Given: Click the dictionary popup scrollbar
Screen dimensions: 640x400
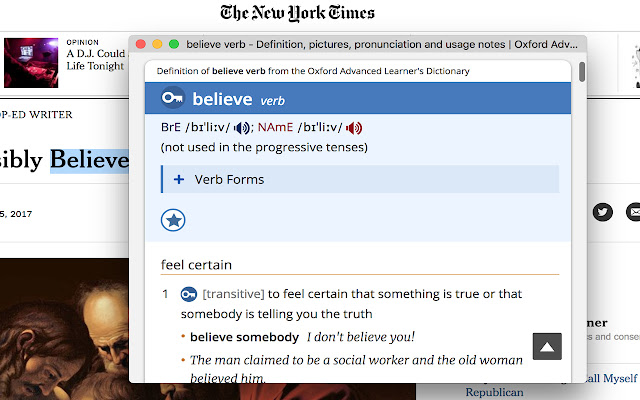Looking at the screenshot, I should (582, 74).
